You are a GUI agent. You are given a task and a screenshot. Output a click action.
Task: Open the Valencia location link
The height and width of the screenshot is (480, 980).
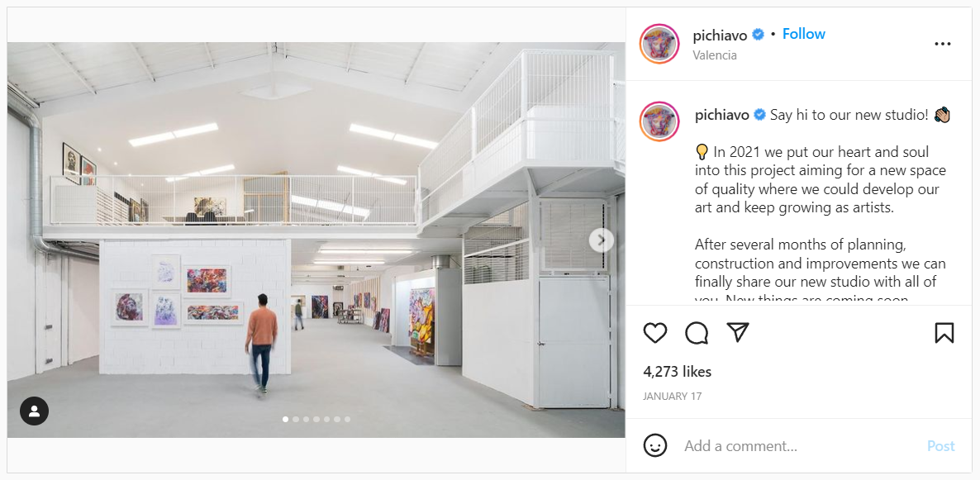(x=715, y=55)
